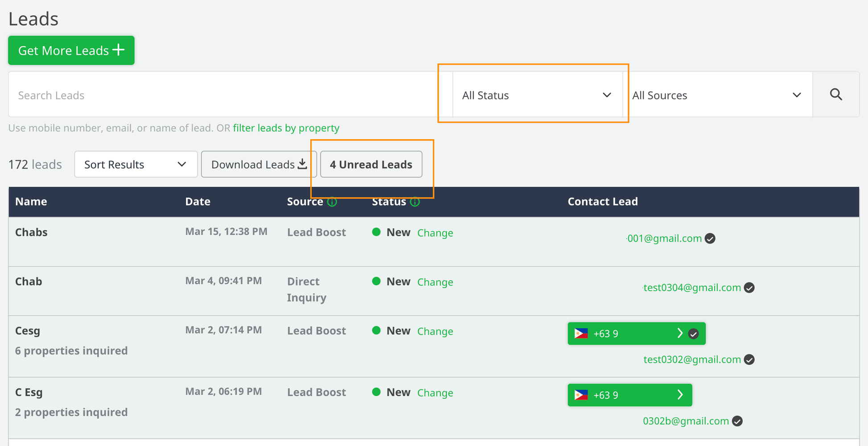Viewport: 868px width, 446px height.
Task: Click the verified checkmark beside test0304@gmail.com
Action: [x=749, y=288]
